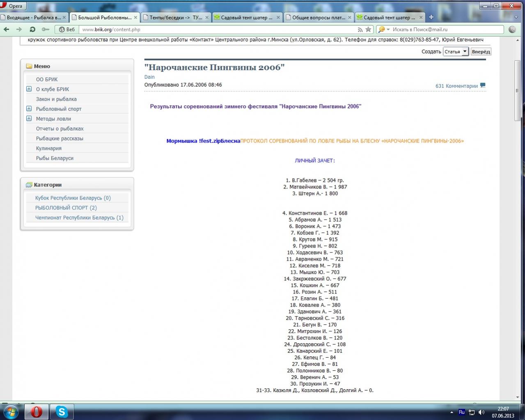The width and height of the screenshot is (525, 420).
Task: Open '631 Комментарии' link
Action: coord(456,86)
